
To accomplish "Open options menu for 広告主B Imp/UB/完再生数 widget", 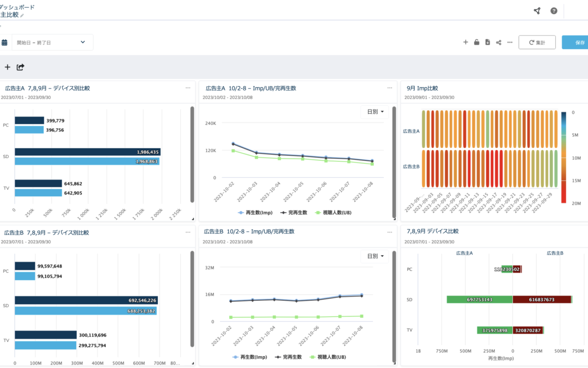I will pyautogui.click(x=390, y=232).
